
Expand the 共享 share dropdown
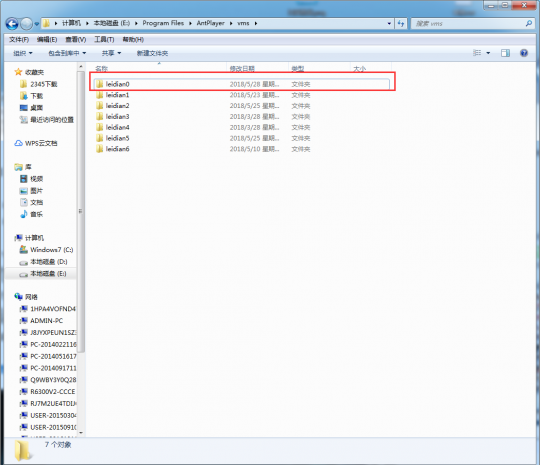[x=112, y=53]
